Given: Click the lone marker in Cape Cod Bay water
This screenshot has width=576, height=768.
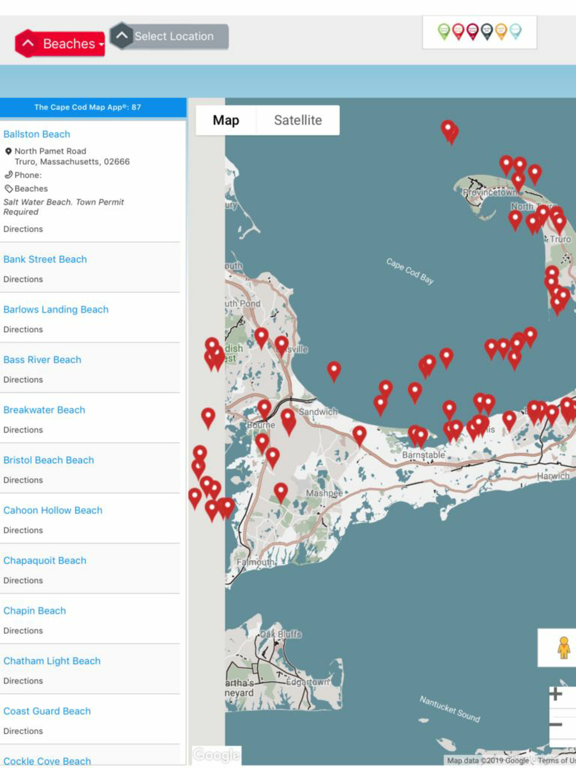Looking at the screenshot, I should pyautogui.click(x=334, y=372).
